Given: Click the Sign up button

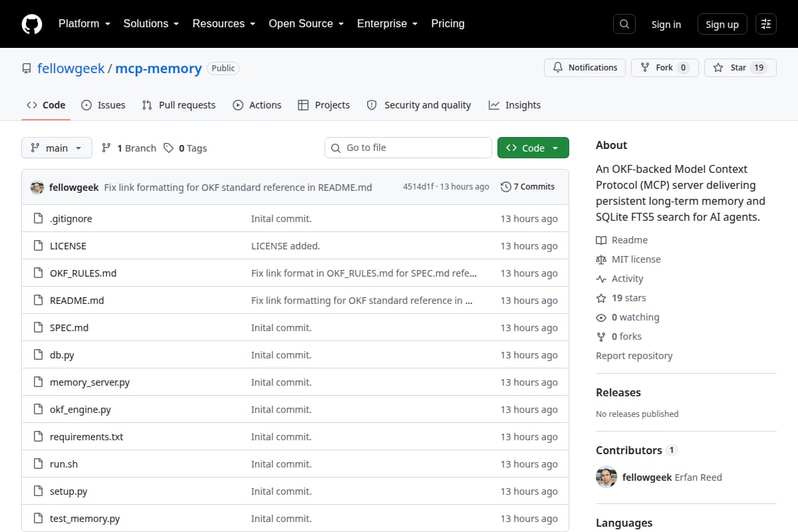Looking at the screenshot, I should (722, 25).
